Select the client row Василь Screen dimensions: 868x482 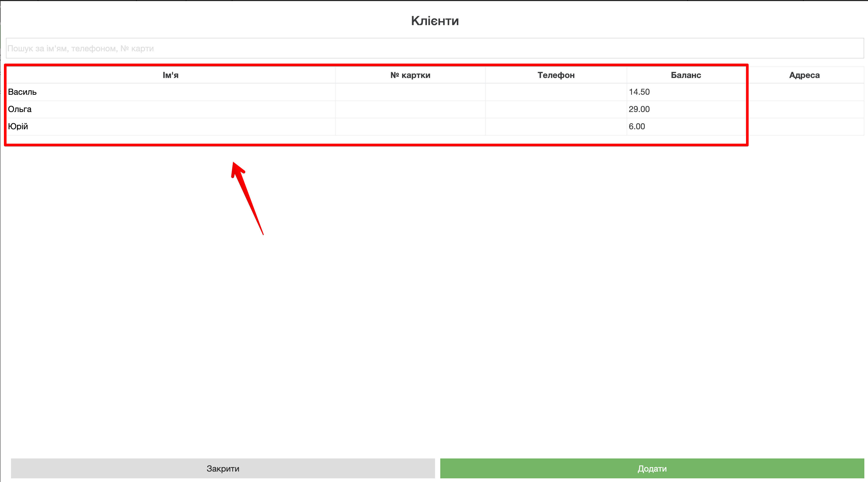22,92
